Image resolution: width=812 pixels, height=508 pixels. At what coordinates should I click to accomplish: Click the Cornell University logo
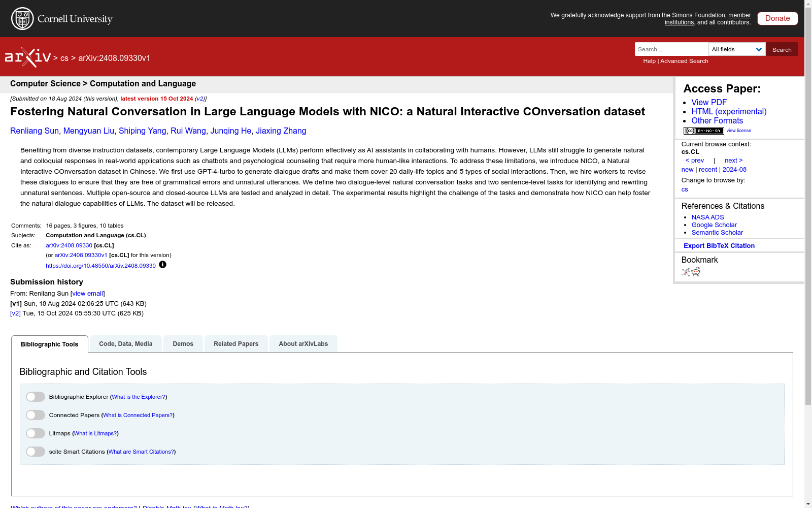click(61, 19)
